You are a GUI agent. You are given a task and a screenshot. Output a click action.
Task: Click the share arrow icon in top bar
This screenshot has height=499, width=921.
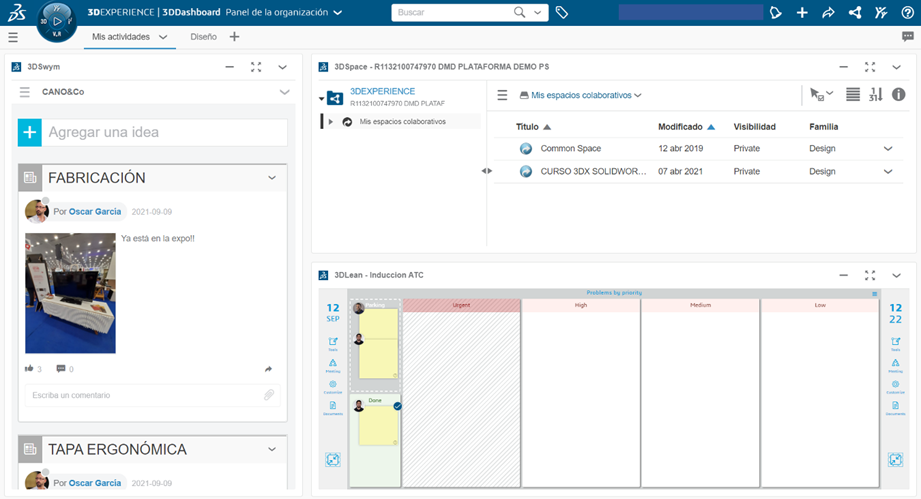click(x=828, y=12)
